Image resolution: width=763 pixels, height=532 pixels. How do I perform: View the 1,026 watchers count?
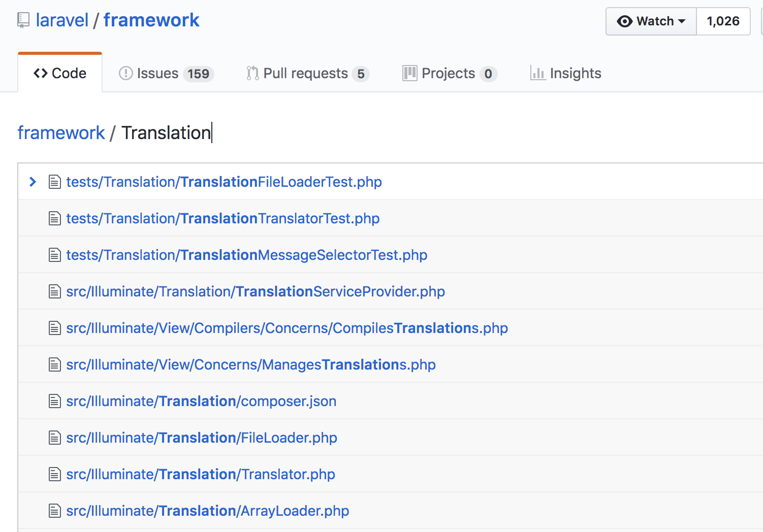click(723, 21)
